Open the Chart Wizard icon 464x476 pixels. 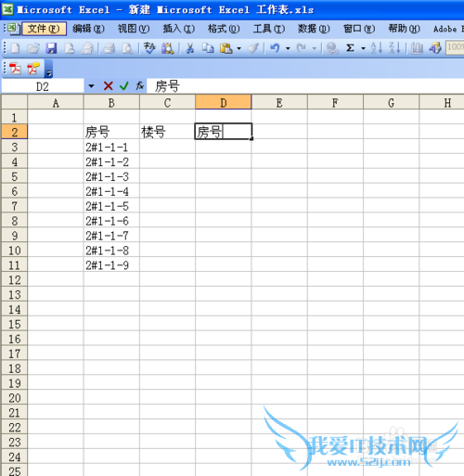418,48
